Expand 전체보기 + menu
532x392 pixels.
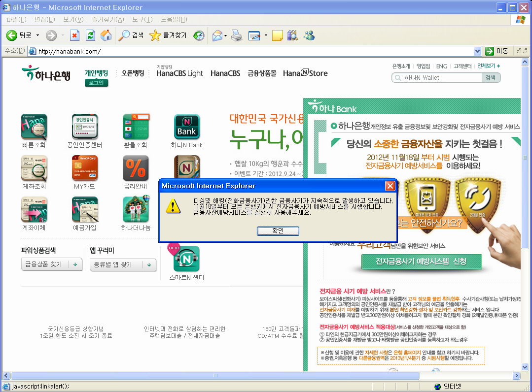489,65
